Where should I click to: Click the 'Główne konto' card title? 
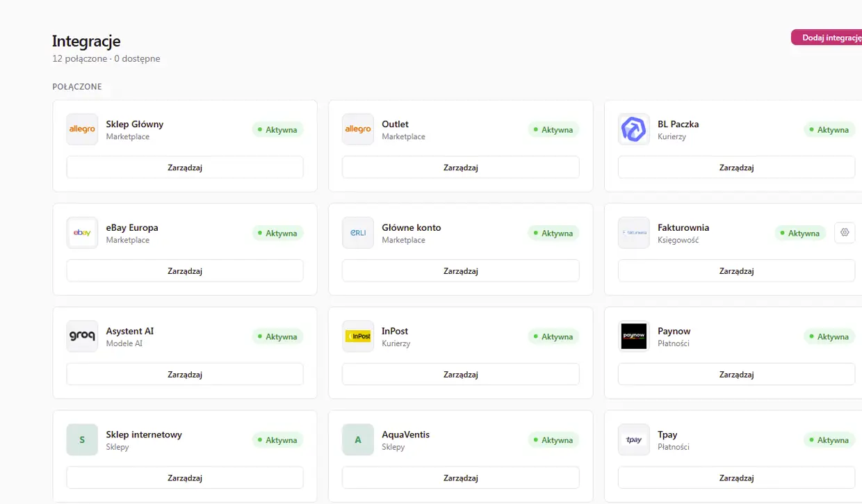412,227
